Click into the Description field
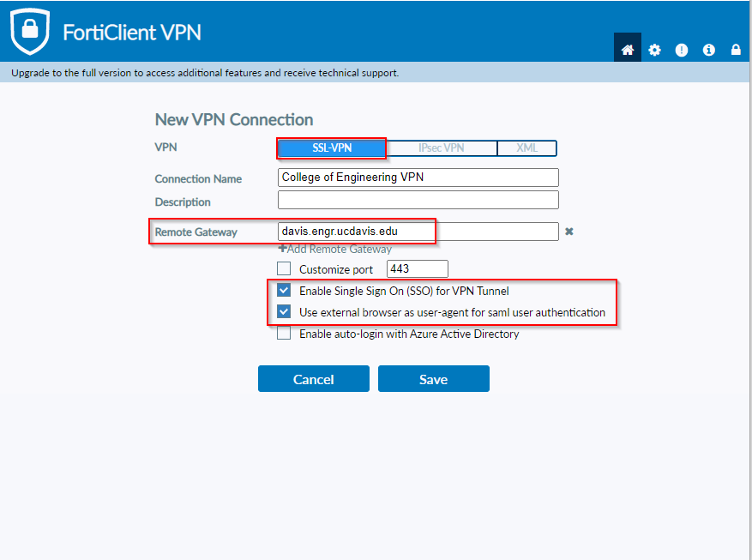Screen dimensions: 752x560 418,200
